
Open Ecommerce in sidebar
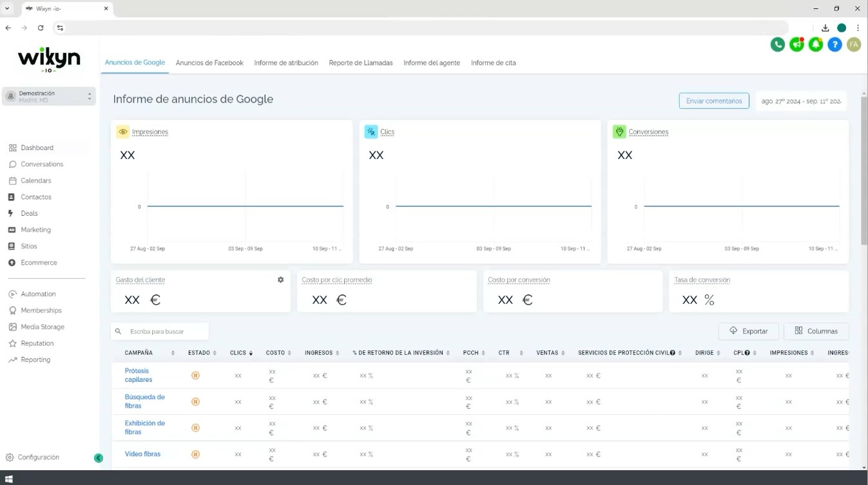point(39,263)
